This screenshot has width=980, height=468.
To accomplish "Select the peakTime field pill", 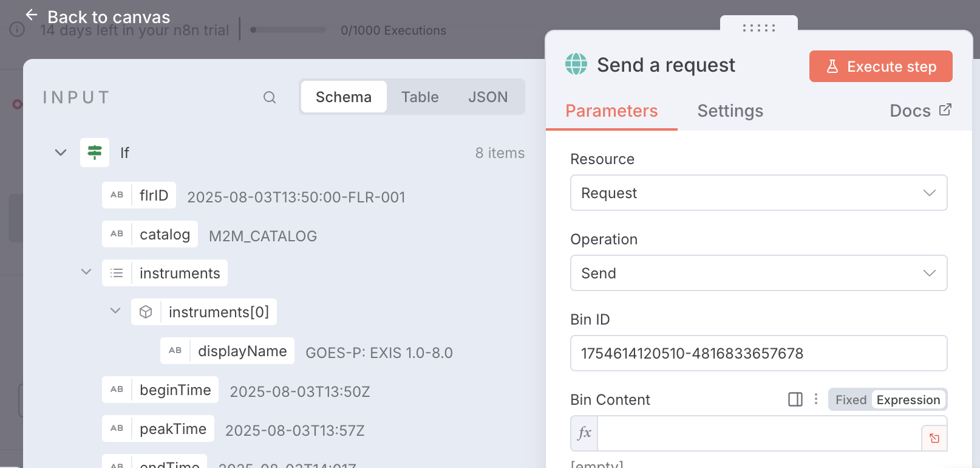I will (158, 428).
